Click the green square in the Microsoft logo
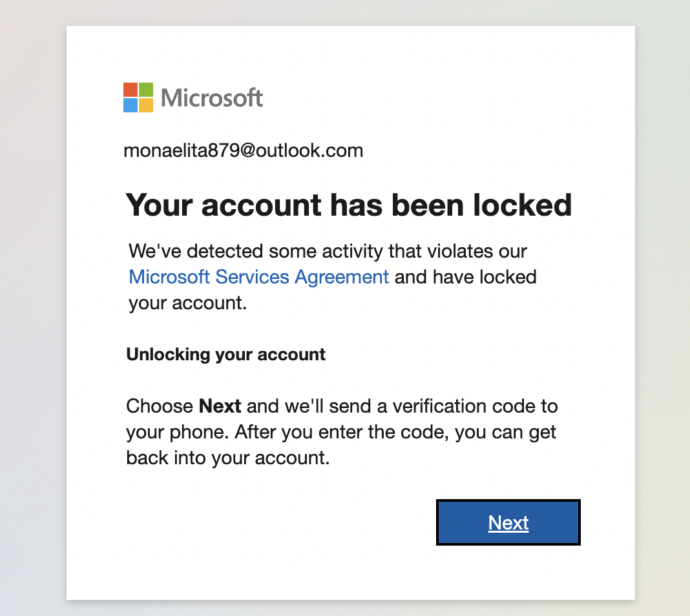Screen dimensions: 690x616 tap(146, 90)
